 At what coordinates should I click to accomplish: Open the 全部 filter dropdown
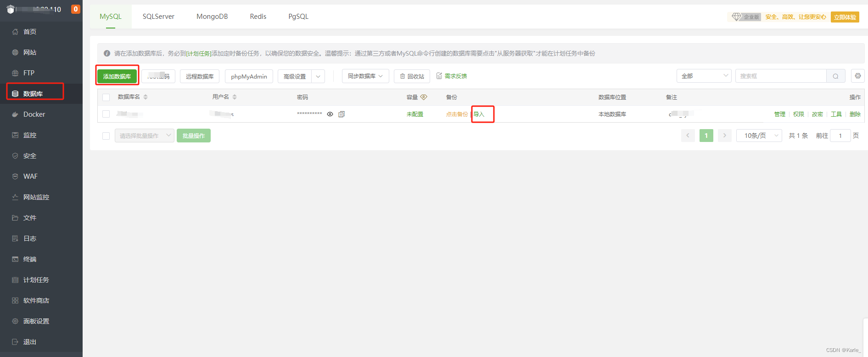704,76
